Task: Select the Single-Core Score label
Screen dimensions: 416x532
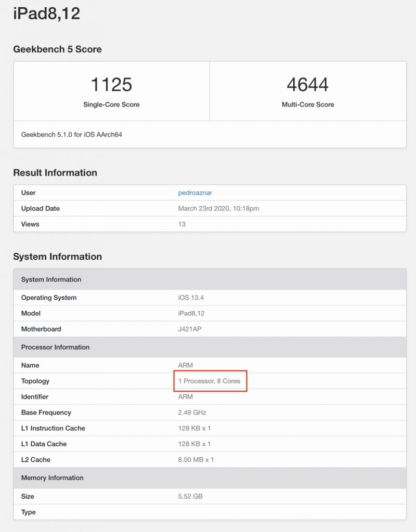Action: click(x=111, y=104)
